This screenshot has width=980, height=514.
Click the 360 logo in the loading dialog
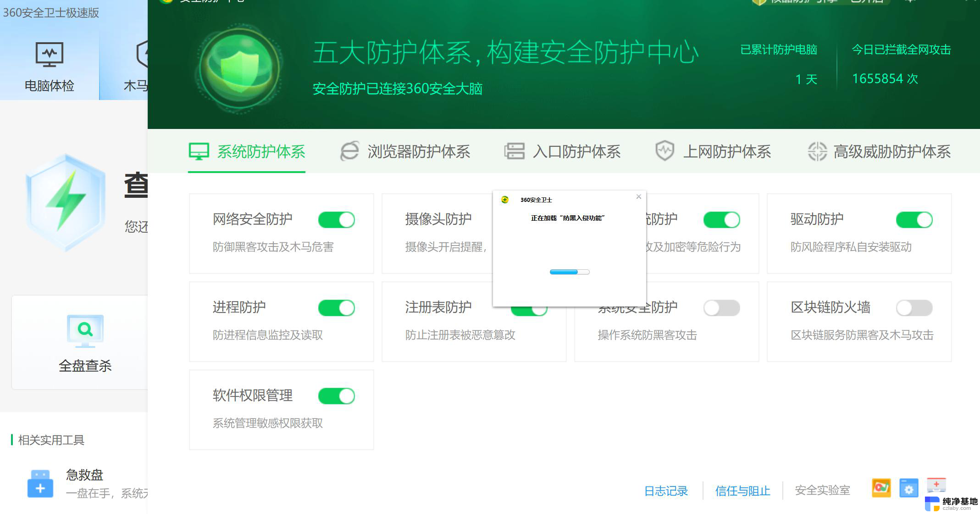pos(505,200)
